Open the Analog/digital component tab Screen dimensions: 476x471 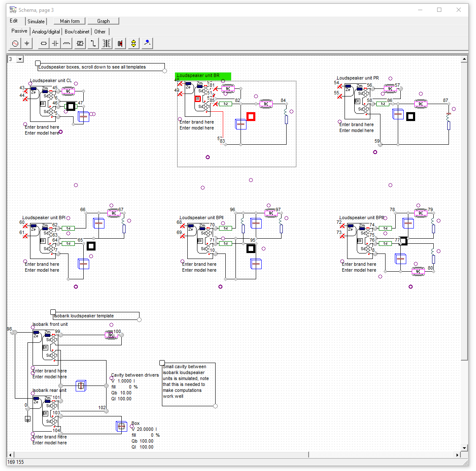pyautogui.click(x=46, y=31)
